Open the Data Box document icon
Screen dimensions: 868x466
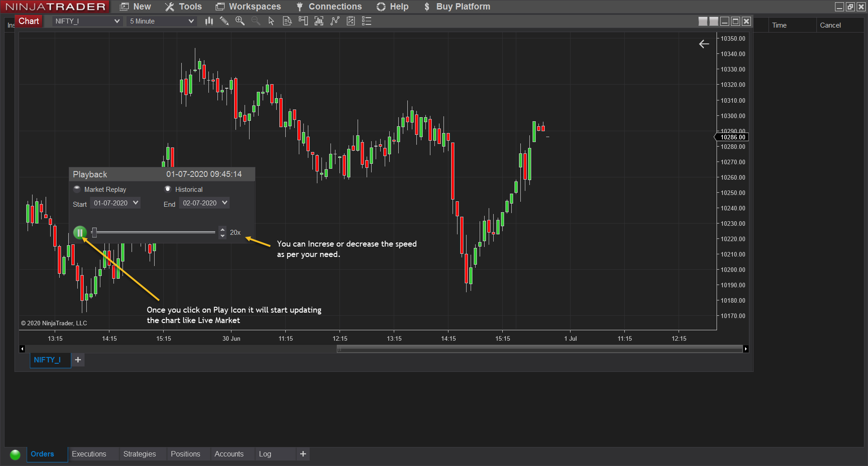[x=287, y=21]
